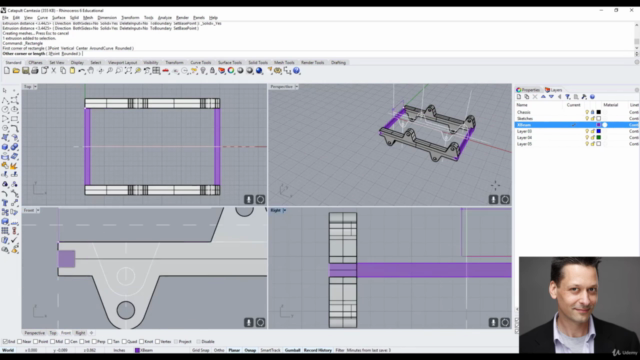Click the red car set-view icon
The height and width of the screenshot is (360, 640).
166,71
